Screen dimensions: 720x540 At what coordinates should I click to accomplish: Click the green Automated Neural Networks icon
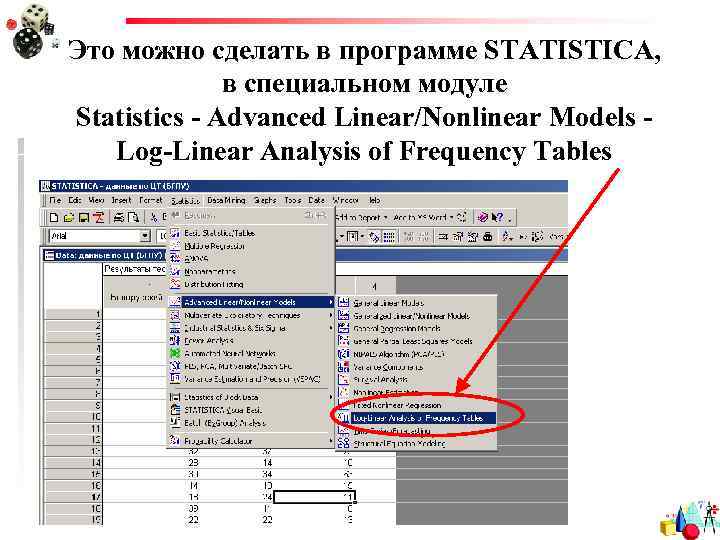175,353
